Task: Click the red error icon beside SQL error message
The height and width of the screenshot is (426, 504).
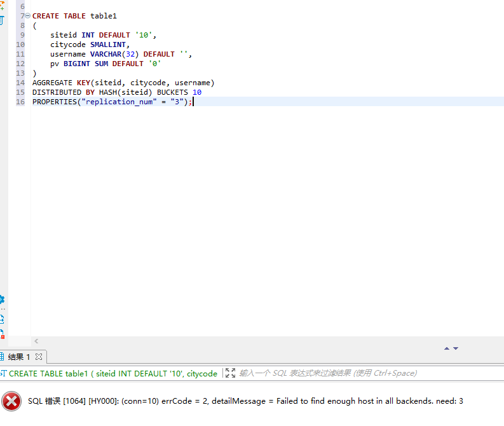Action: click(x=11, y=401)
